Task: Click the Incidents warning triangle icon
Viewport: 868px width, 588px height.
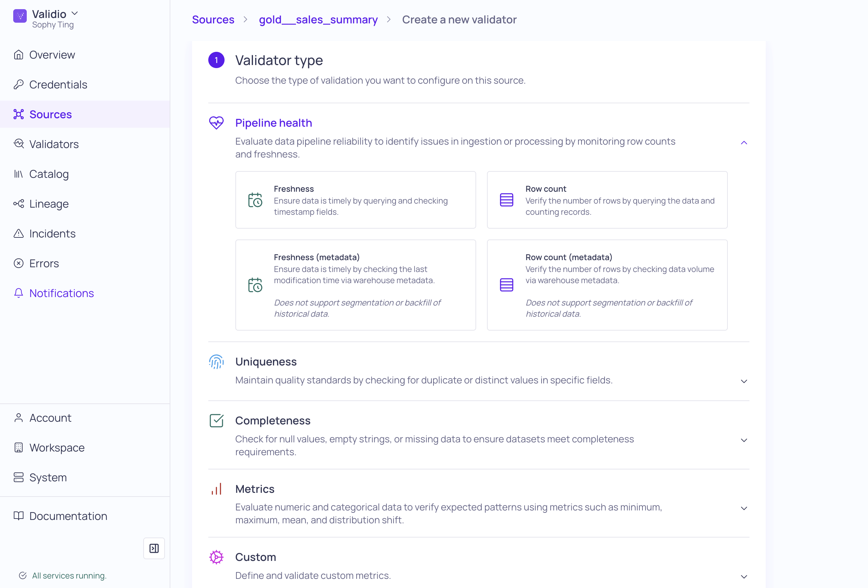Action: 19,233
